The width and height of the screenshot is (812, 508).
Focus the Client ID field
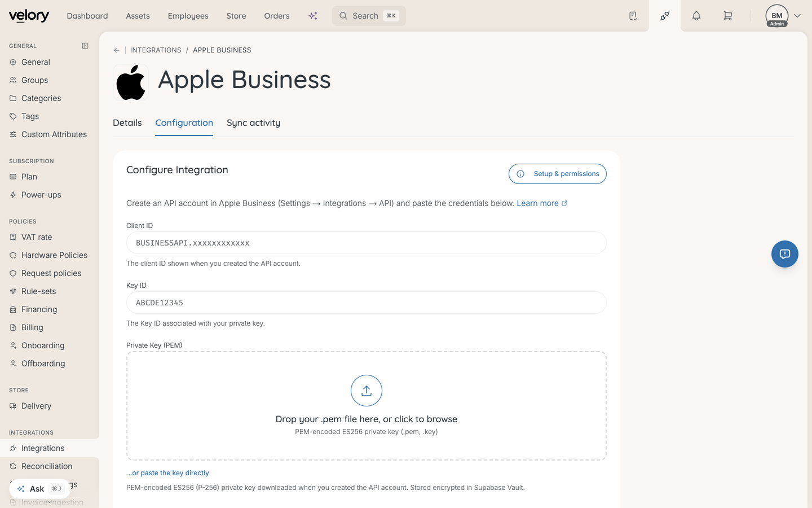click(x=367, y=243)
